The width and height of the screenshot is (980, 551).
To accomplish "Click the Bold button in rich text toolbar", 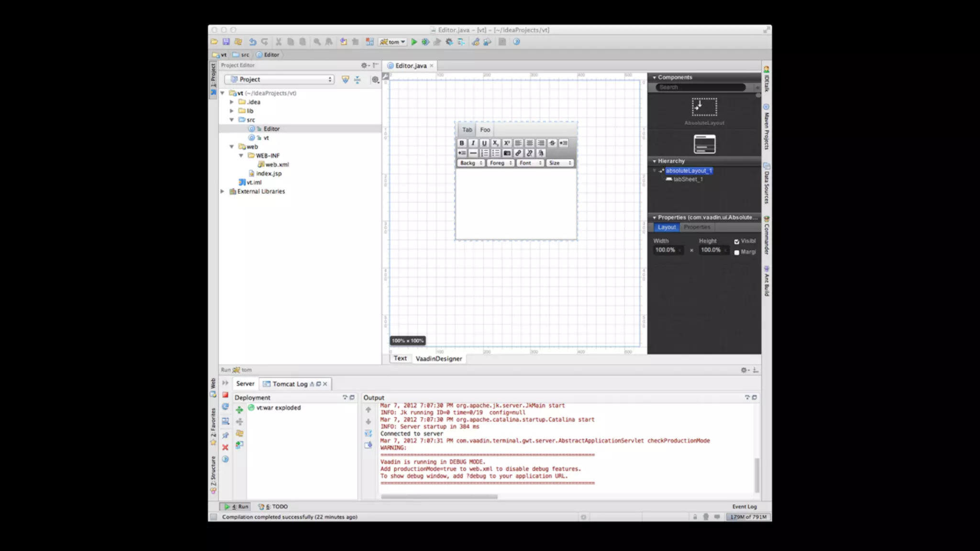I will point(462,143).
